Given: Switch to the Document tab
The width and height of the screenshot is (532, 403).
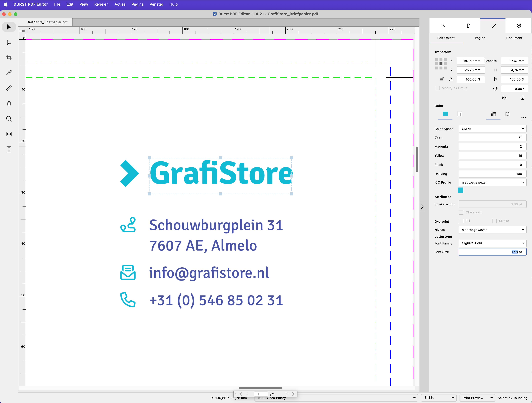Looking at the screenshot, I should pyautogui.click(x=514, y=38).
